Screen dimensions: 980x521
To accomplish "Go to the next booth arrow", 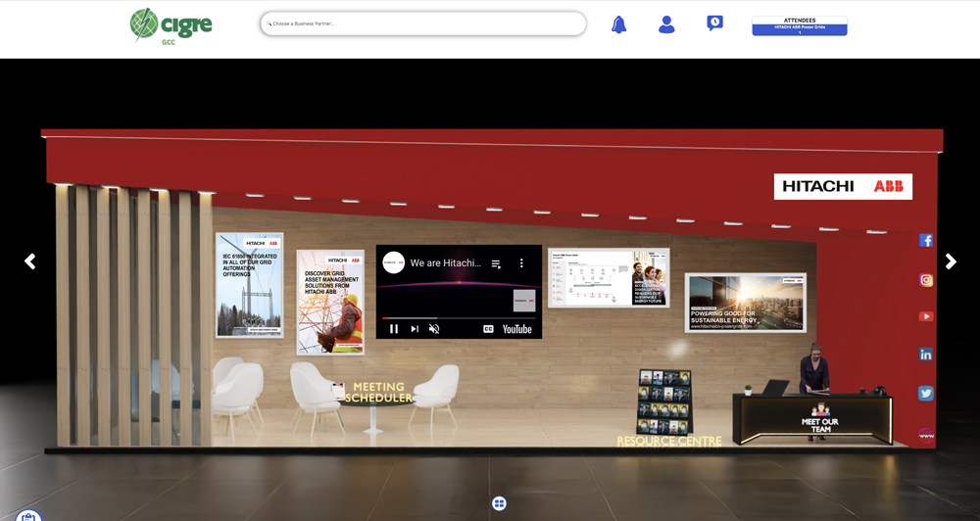I will pos(950,261).
